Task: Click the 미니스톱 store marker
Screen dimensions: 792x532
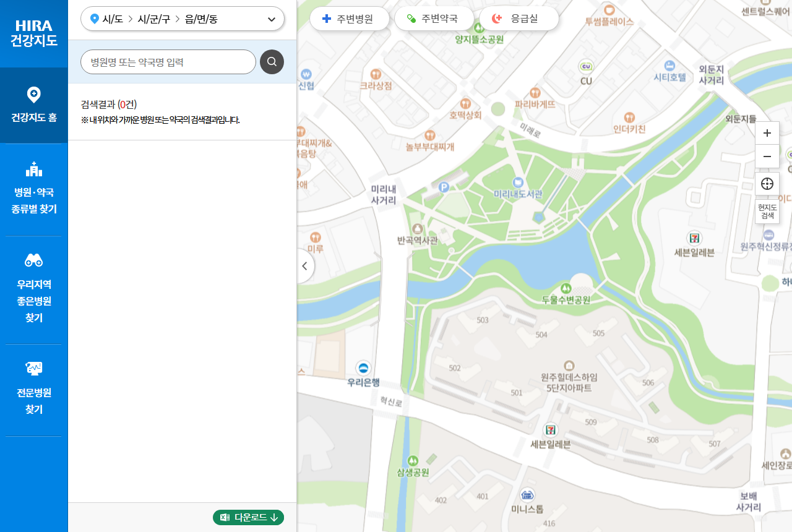Action: 527,495
